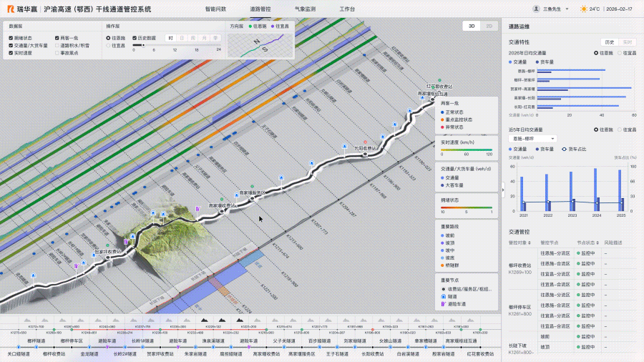Click the 高家堰服务区 node marker
The height and width of the screenshot is (362, 644).
tap(252, 198)
